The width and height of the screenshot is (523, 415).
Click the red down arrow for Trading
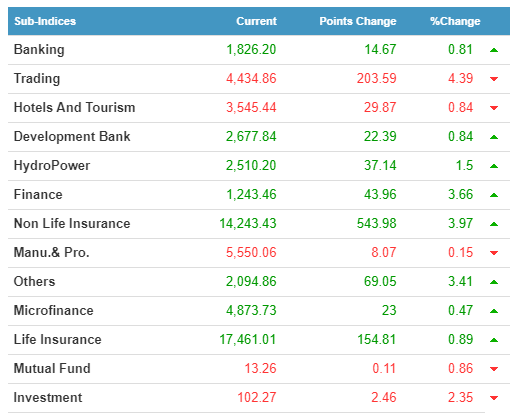point(494,79)
